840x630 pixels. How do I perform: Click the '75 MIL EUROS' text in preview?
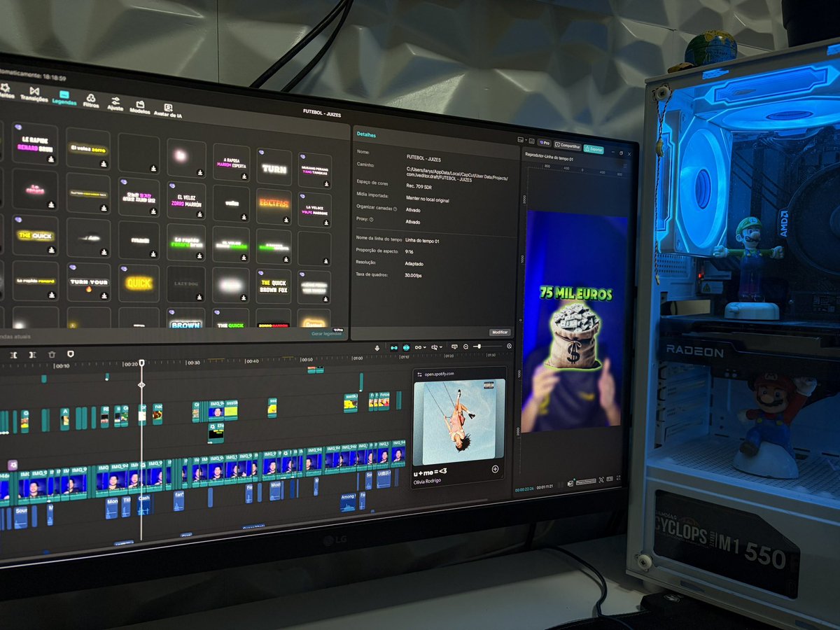(576, 294)
